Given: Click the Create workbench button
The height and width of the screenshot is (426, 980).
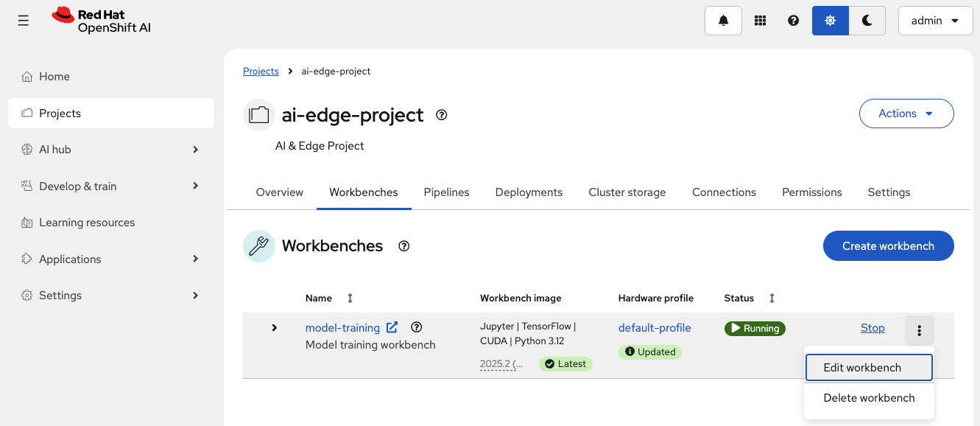Looking at the screenshot, I should [x=888, y=246].
